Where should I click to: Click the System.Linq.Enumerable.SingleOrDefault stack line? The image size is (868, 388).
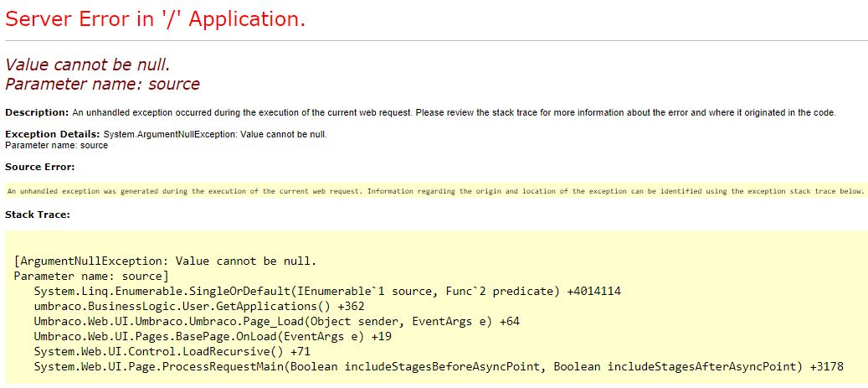[x=327, y=291]
